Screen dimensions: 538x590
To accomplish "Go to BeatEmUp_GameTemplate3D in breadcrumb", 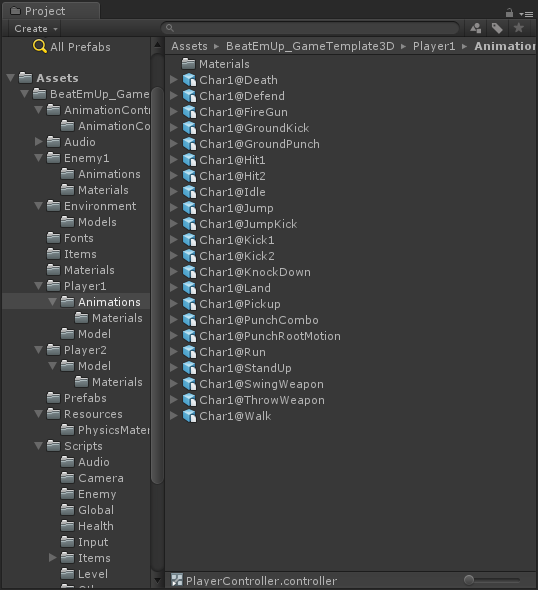I will point(310,46).
